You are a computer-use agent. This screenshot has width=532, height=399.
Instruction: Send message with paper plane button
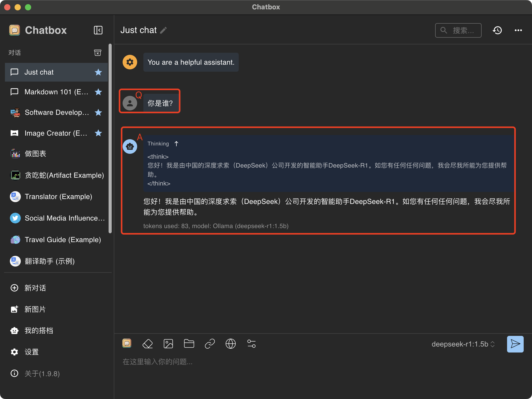tap(515, 344)
